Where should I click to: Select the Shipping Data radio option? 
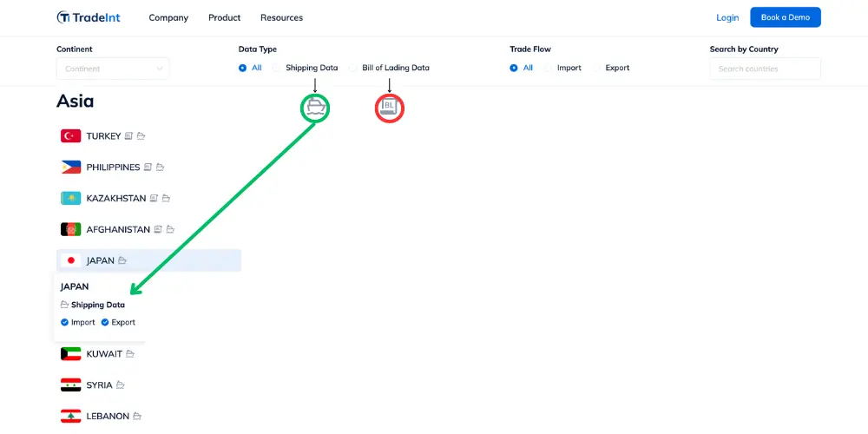pyautogui.click(x=276, y=68)
